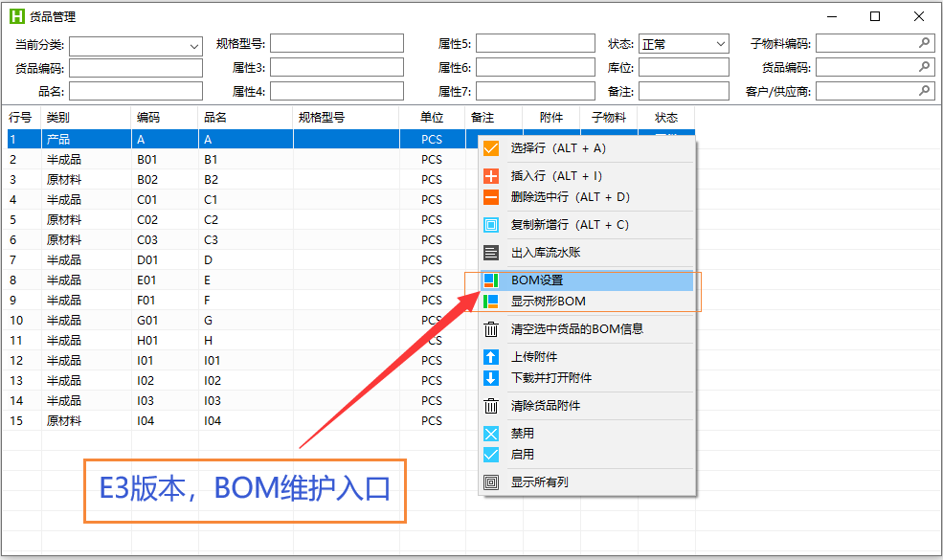Click the X icon for 禁用

(491, 433)
